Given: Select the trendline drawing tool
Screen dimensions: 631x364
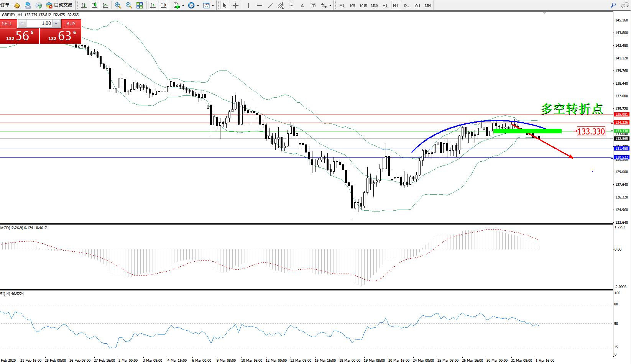Looking at the screenshot, I should [x=270, y=5].
